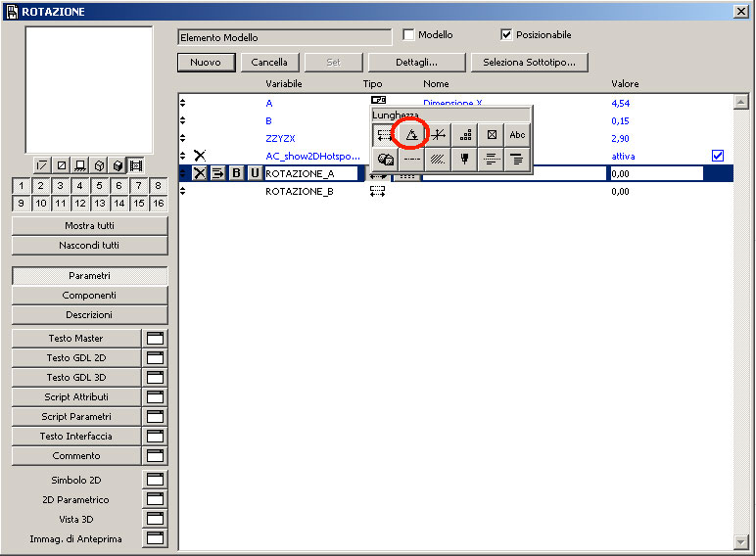This screenshot has width=756, height=556.
Task: Switch to the Descrizioni section
Action: tap(89, 314)
